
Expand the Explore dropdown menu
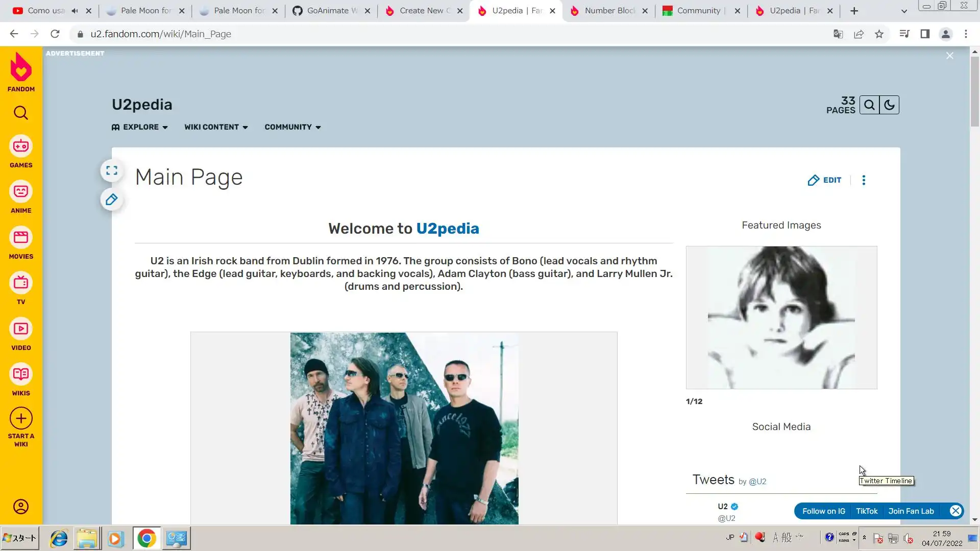click(140, 127)
